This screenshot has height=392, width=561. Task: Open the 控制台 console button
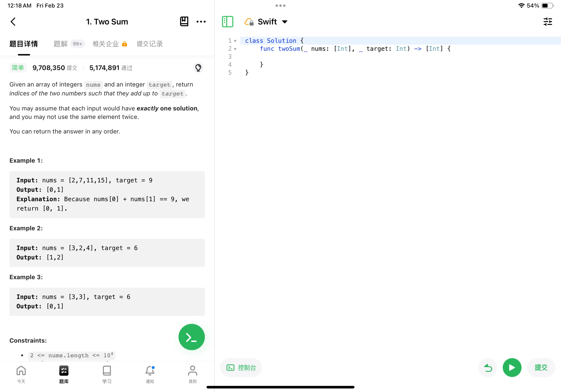pos(241,367)
